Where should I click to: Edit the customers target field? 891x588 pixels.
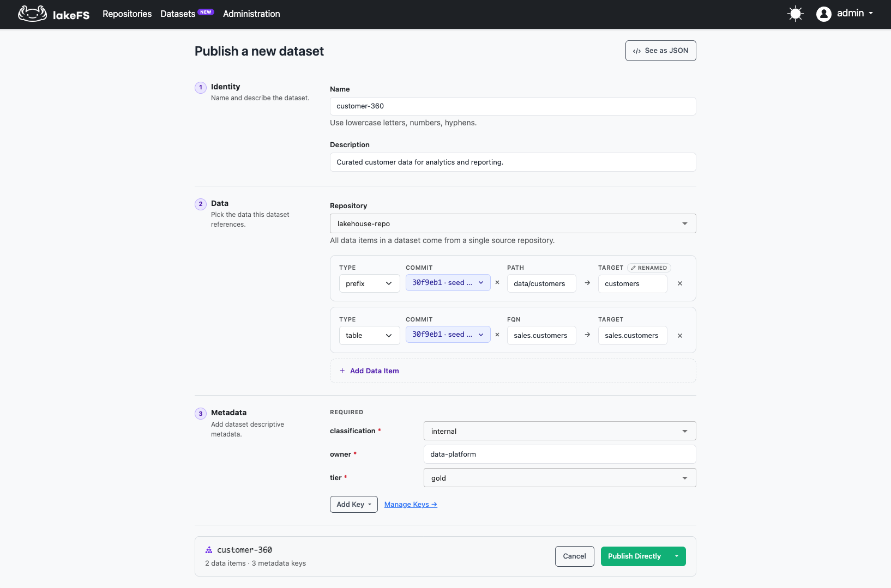click(x=633, y=283)
